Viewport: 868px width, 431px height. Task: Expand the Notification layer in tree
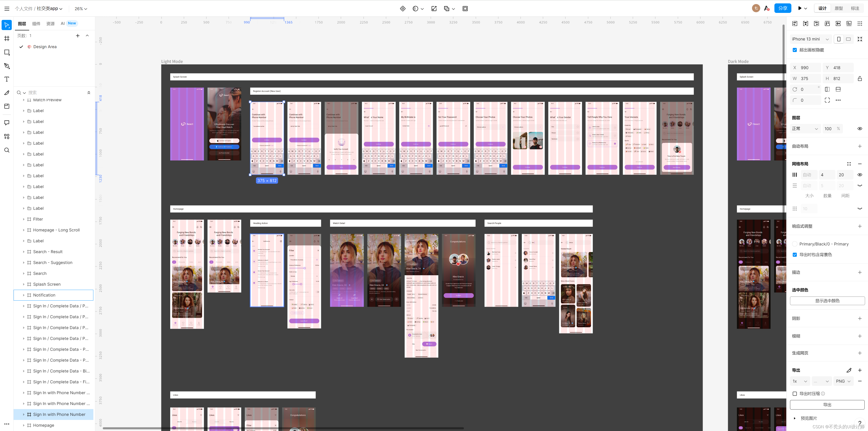tap(24, 295)
